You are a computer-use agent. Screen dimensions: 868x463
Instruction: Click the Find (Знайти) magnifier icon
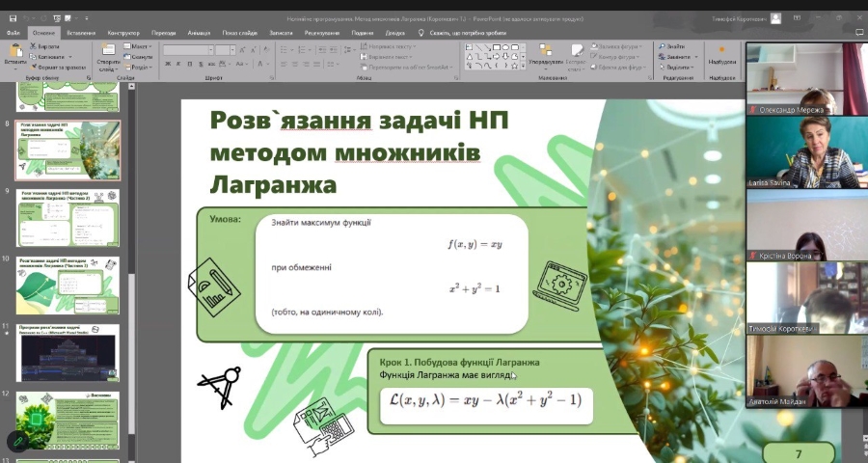click(675, 46)
